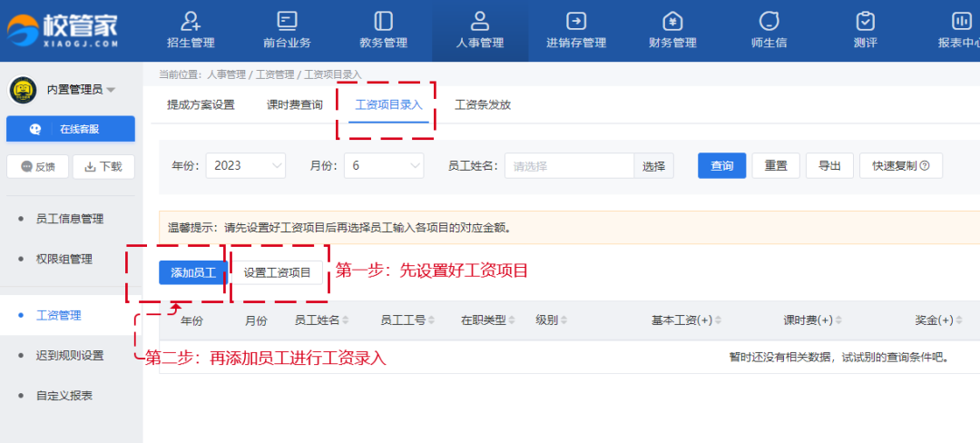Click the 校管家 logo
The height and width of the screenshot is (443, 980).
click(64, 27)
